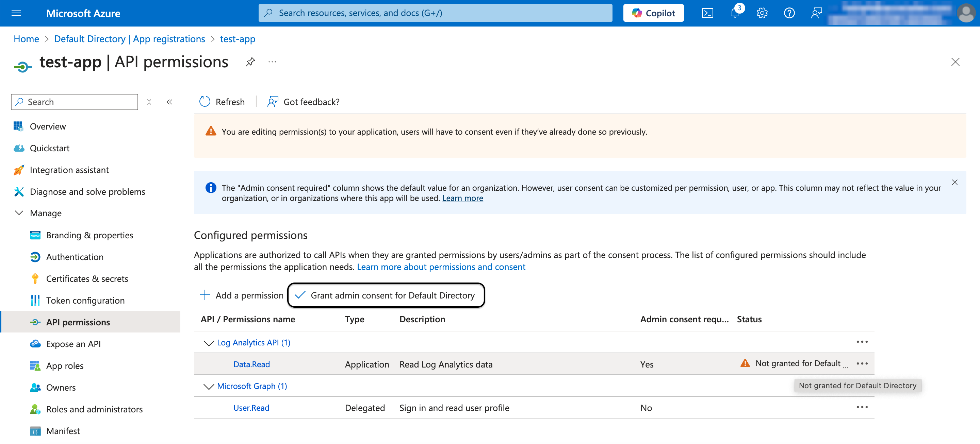The height and width of the screenshot is (444, 980).
Task: Click the warning icon in Data.Read status
Action: point(745,363)
